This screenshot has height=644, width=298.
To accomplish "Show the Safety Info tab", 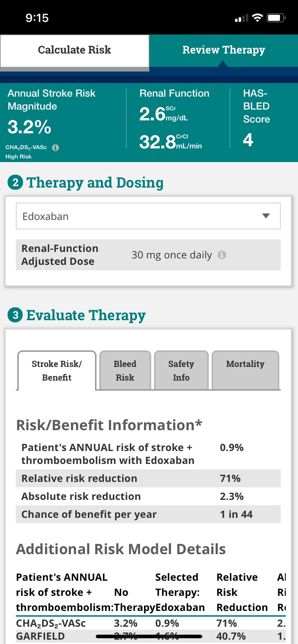I will click(181, 371).
